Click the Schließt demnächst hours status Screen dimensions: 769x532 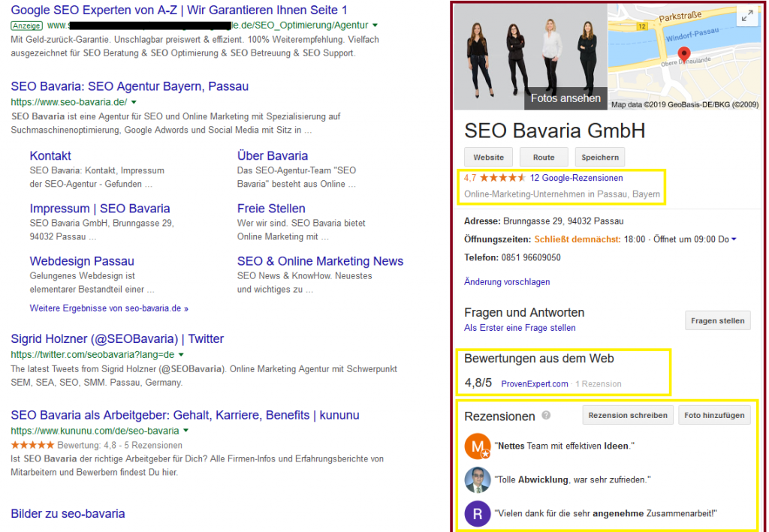point(578,239)
